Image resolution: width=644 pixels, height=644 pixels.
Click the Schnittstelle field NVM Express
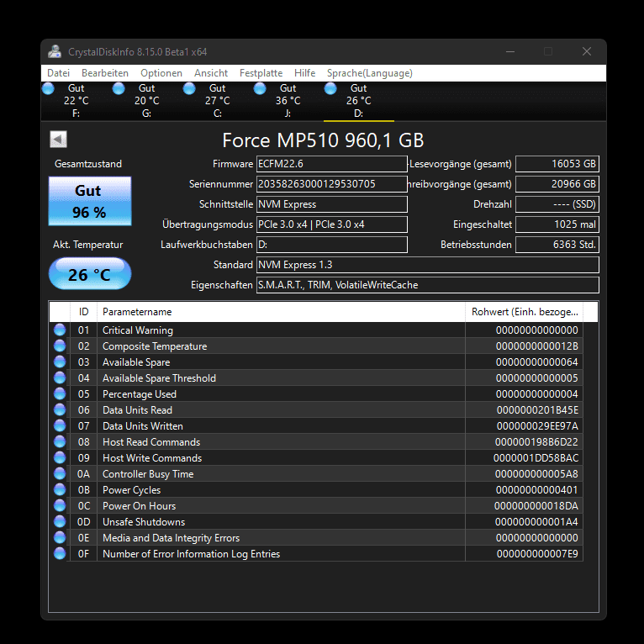pyautogui.click(x=332, y=204)
